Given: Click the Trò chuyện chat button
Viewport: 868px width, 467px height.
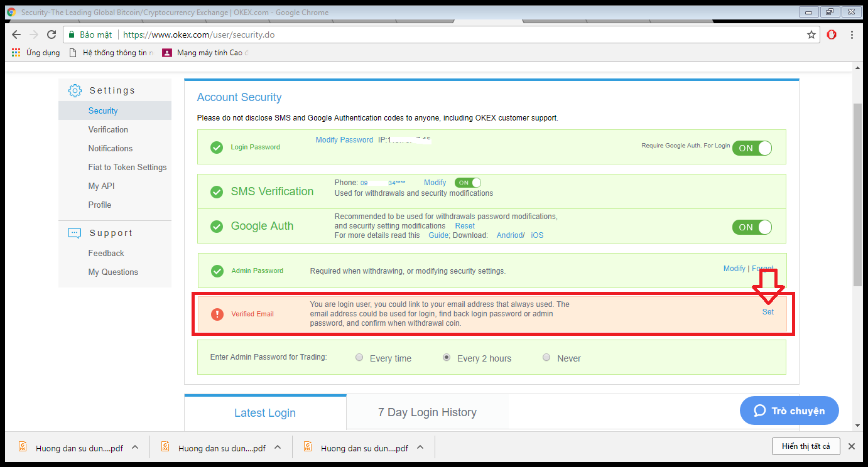Looking at the screenshot, I should [789, 411].
